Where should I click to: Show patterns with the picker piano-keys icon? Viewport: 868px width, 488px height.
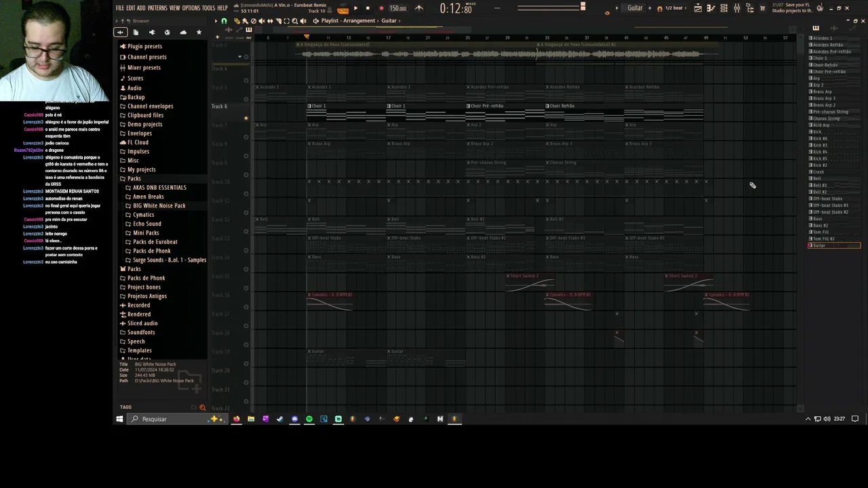click(816, 28)
